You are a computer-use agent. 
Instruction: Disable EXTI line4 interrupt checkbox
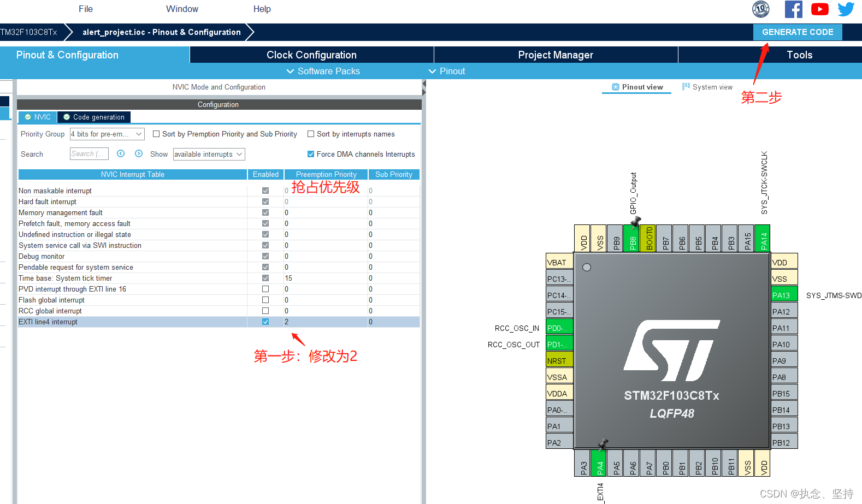pyautogui.click(x=265, y=322)
